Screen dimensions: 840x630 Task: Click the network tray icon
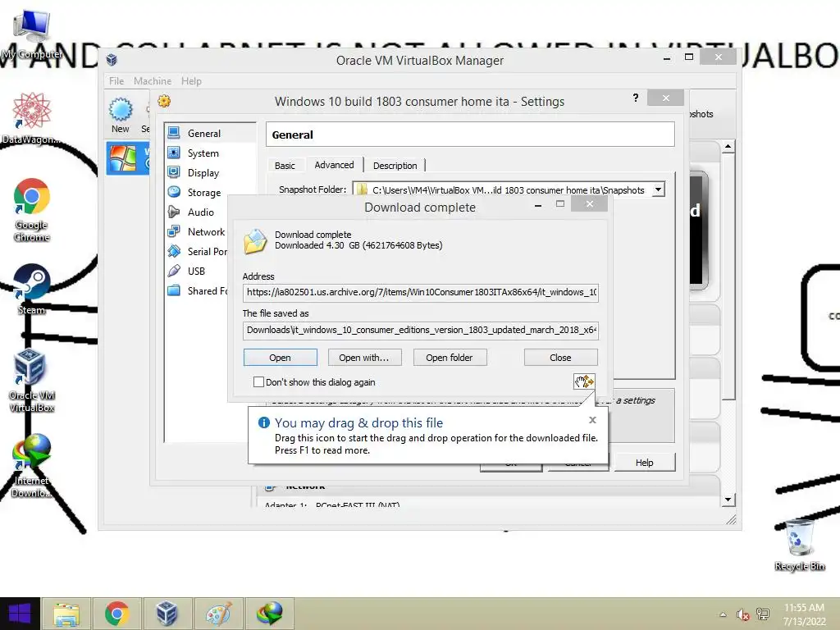point(763,614)
